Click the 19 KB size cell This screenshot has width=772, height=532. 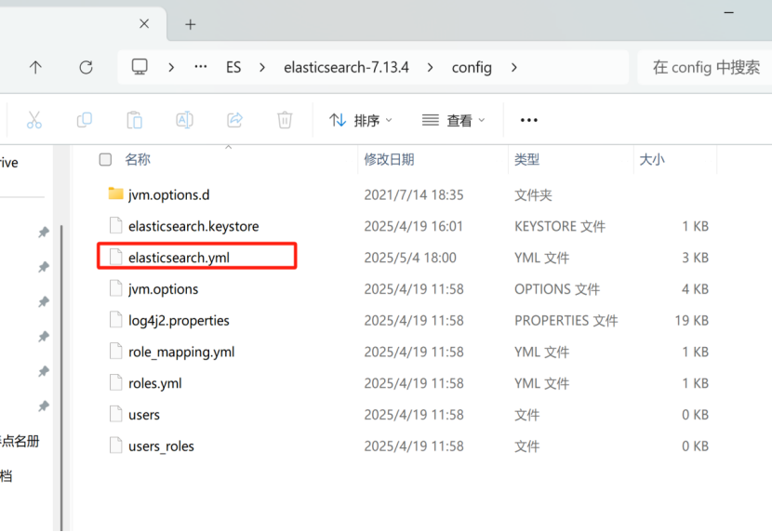click(x=691, y=321)
